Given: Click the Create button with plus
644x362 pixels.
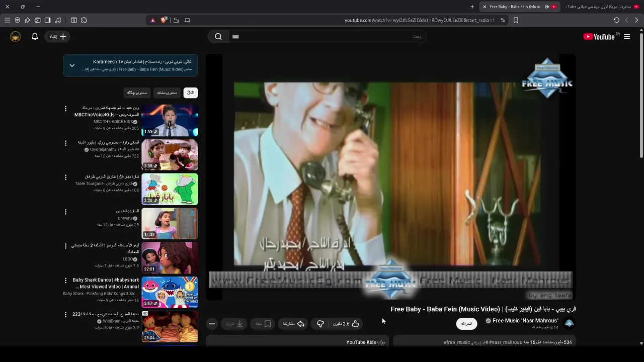Looking at the screenshot, I should tap(58, 37).
